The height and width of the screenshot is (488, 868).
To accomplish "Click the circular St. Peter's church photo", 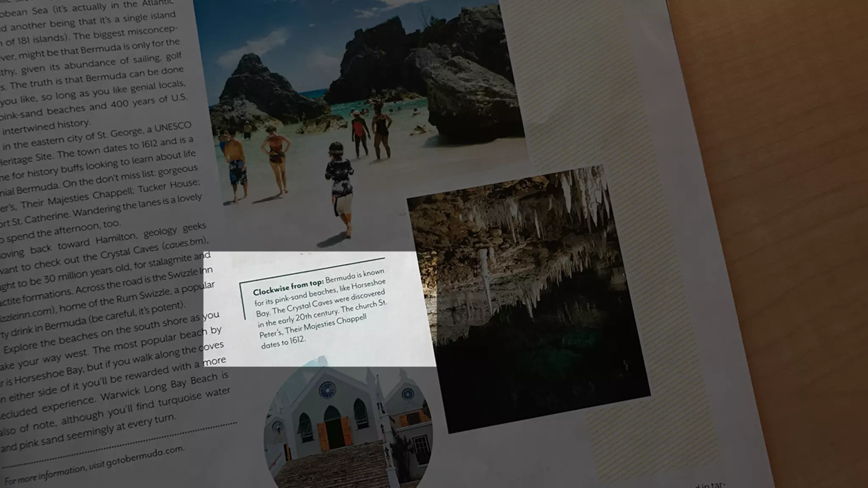I will point(348,428).
